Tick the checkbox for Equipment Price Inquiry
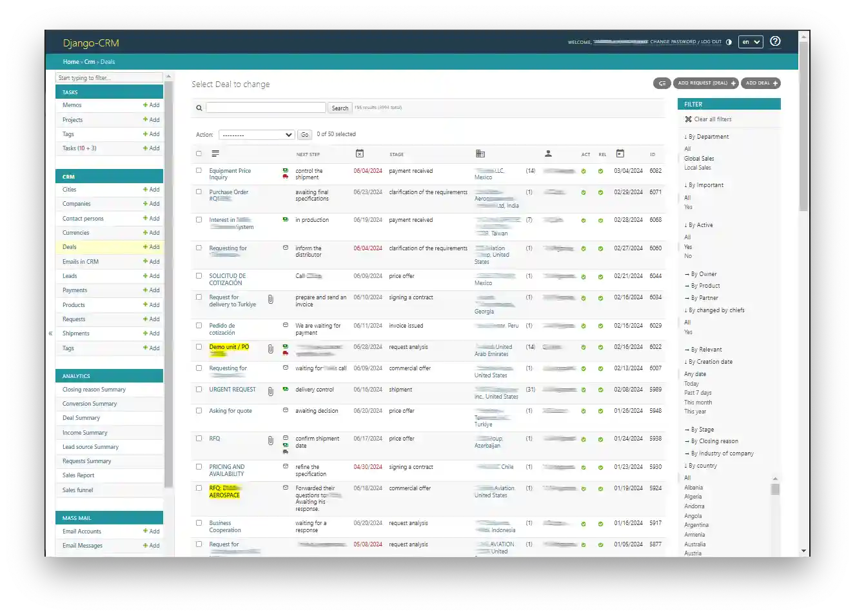Image resolution: width=855 pixels, height=616 pixels. (199, 171)
